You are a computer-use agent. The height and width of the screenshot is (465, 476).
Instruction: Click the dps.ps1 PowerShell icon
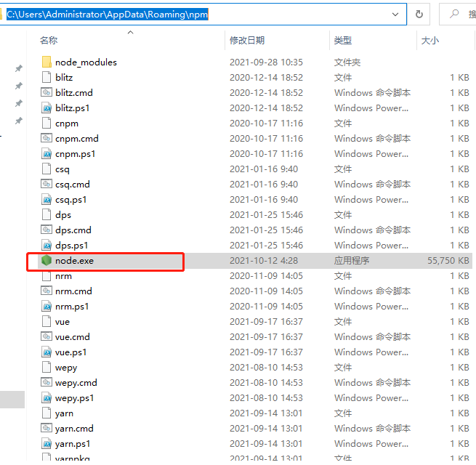click(x=47, y=245)
